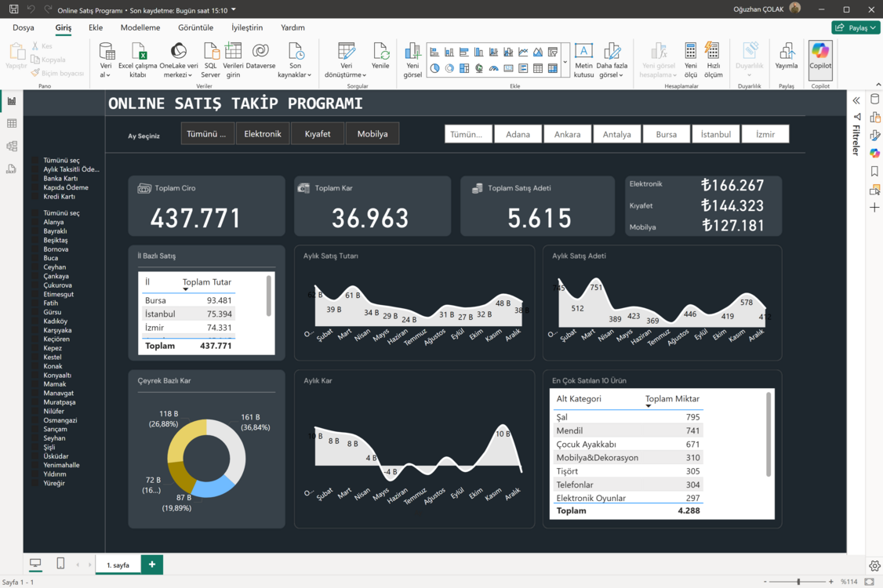Insert a line chart visual from gallery
The height and width of the screenshot is (588, 883).
point(523,53)
